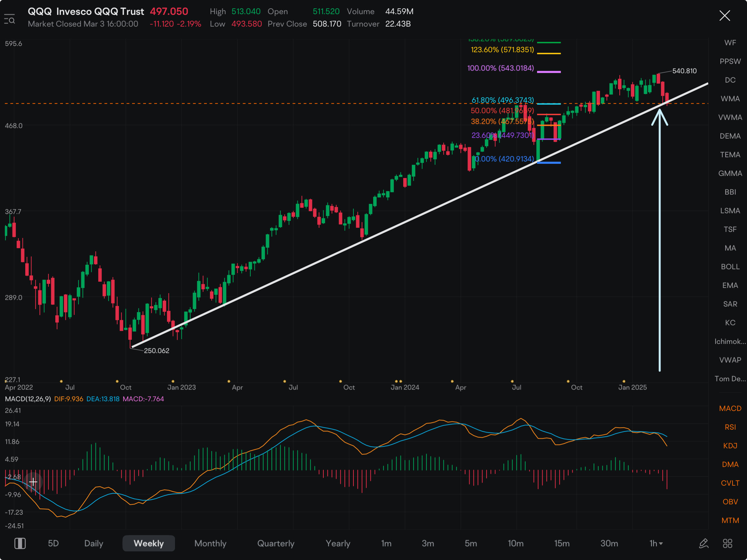Viewport: 747px width, 560px height.
Task: Switch to the Monthly timeframe
Action: [210, 543]
